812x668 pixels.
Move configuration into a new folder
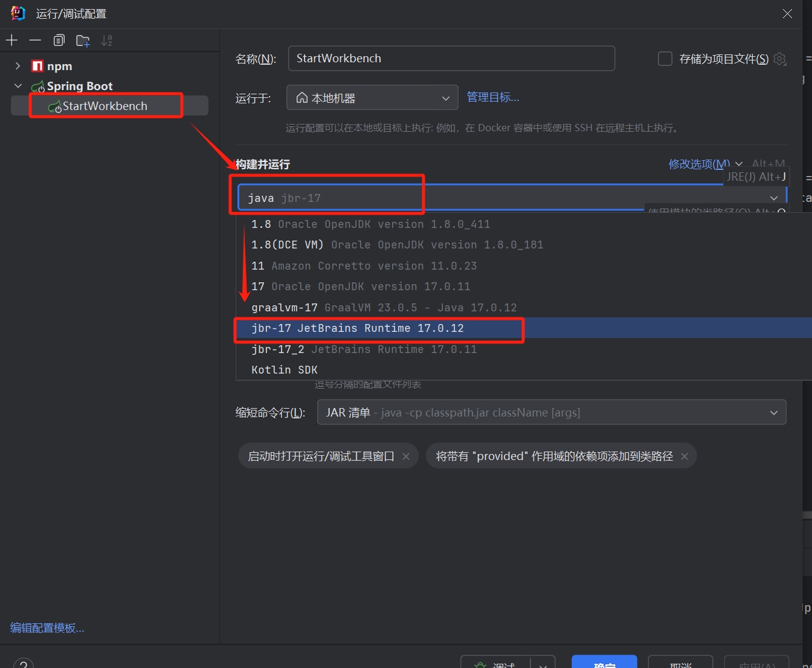pos(83,41)
